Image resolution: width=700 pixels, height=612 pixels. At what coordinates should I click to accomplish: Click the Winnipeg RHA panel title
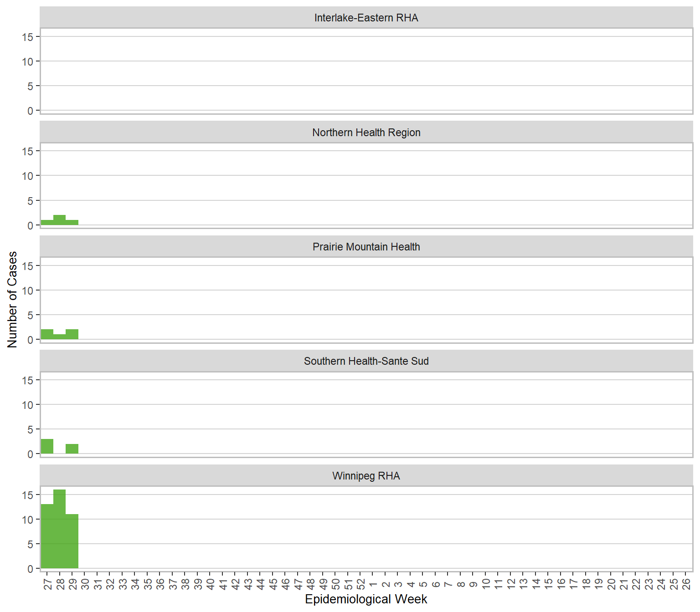[x=366, y=476]
